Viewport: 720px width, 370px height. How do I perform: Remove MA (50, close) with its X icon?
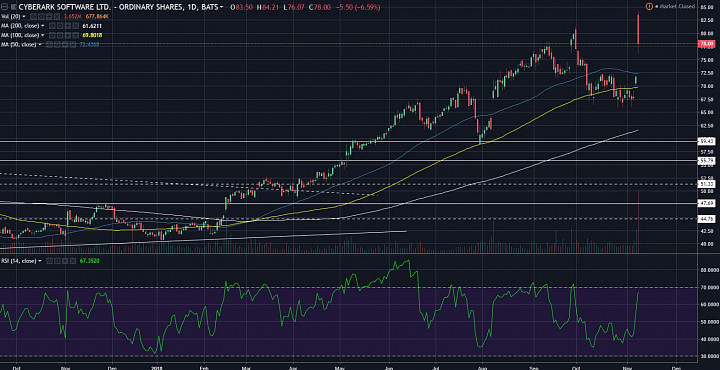[73, 45]
